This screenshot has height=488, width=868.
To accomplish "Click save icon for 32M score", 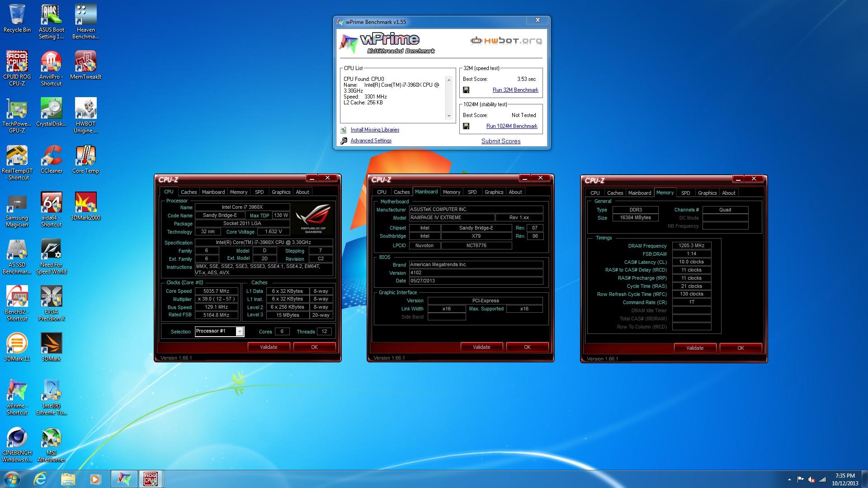I will (x=466, y=90).
